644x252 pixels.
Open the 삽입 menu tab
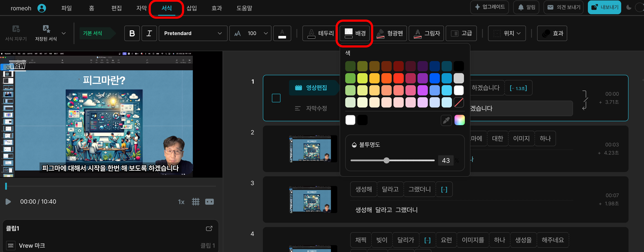pyautogui.click(x=191, y=8)
